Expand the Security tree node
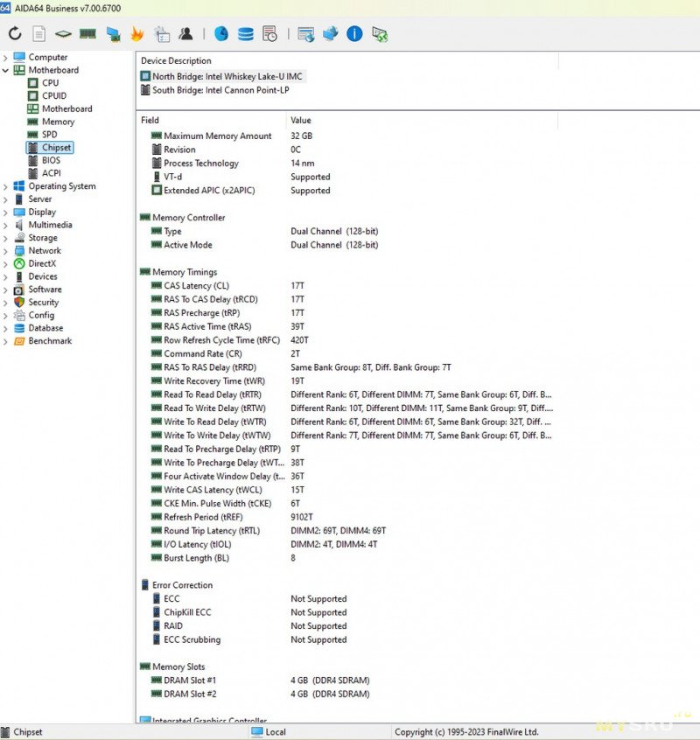This screenshot has width=700, height=740. click(x=5, y=303)
